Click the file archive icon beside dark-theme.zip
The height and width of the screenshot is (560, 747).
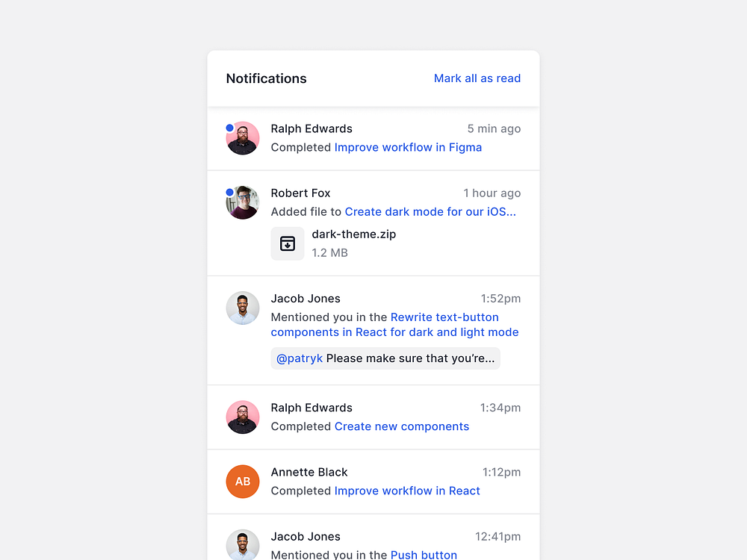tap(288, 243)
